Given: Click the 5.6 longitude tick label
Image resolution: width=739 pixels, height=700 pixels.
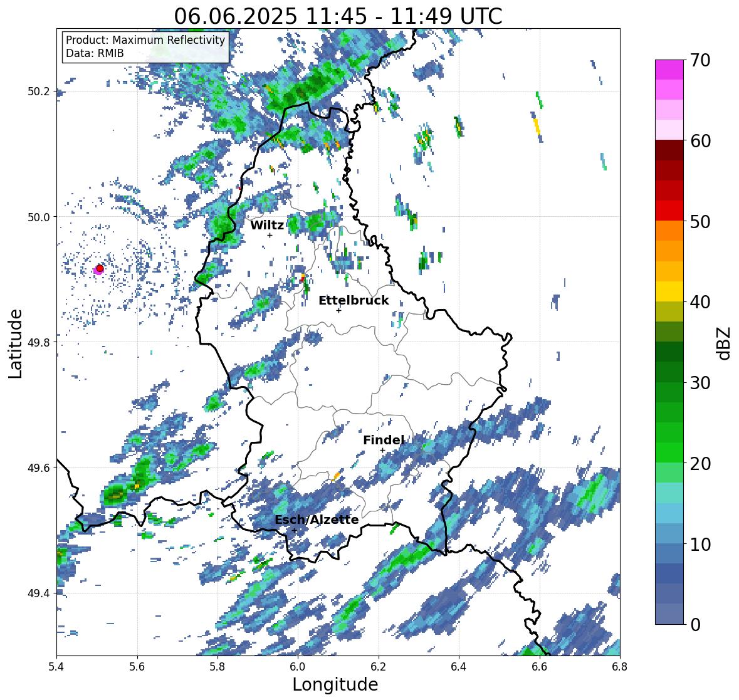Looking at the screenshot, I should pos(137,666).
